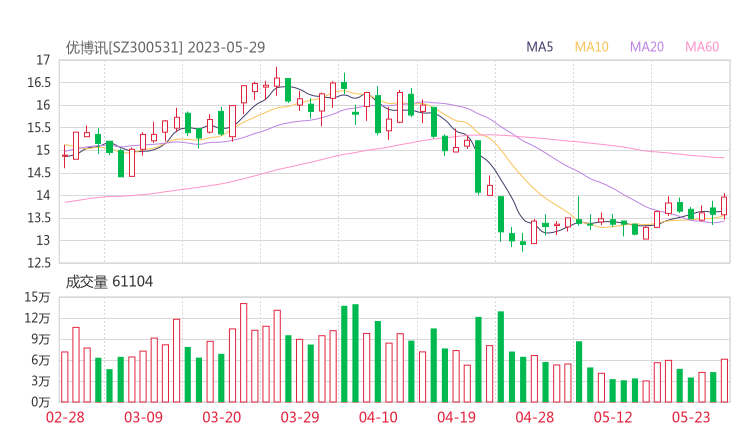Screen dimensions: 740x440
Task: Click the 03-29 date axis label
Action: click(x=300, y=417)
